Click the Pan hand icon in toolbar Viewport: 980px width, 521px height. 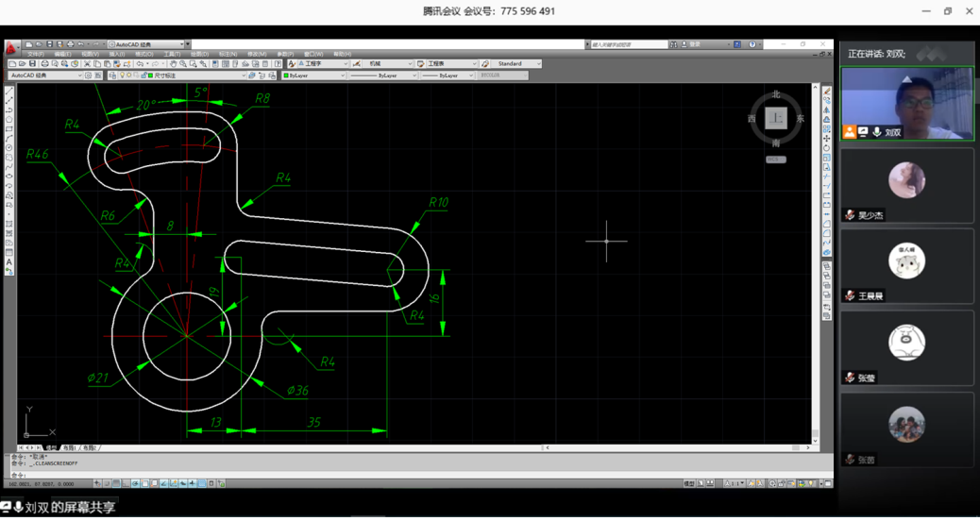175,64
